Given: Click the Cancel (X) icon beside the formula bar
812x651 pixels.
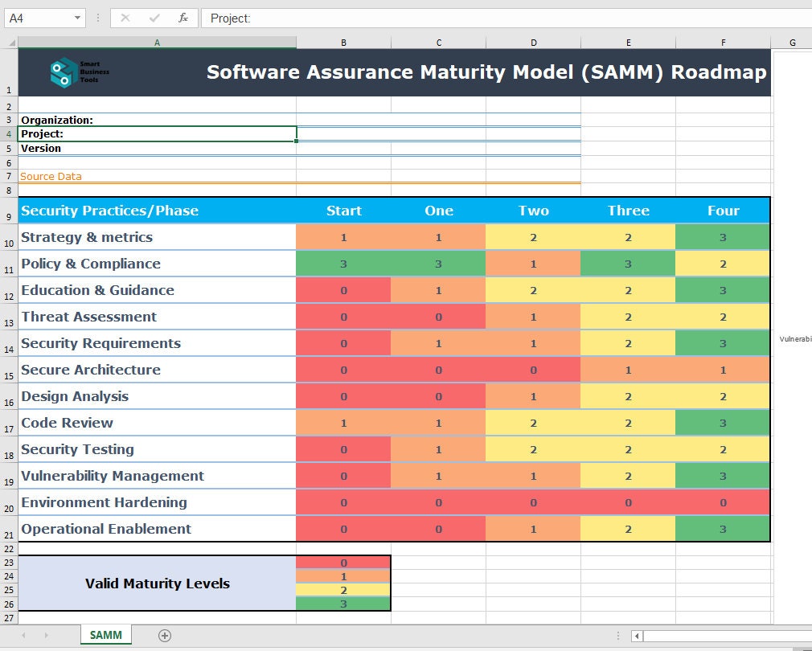Looking at the screenshot, I should point(127,18).
